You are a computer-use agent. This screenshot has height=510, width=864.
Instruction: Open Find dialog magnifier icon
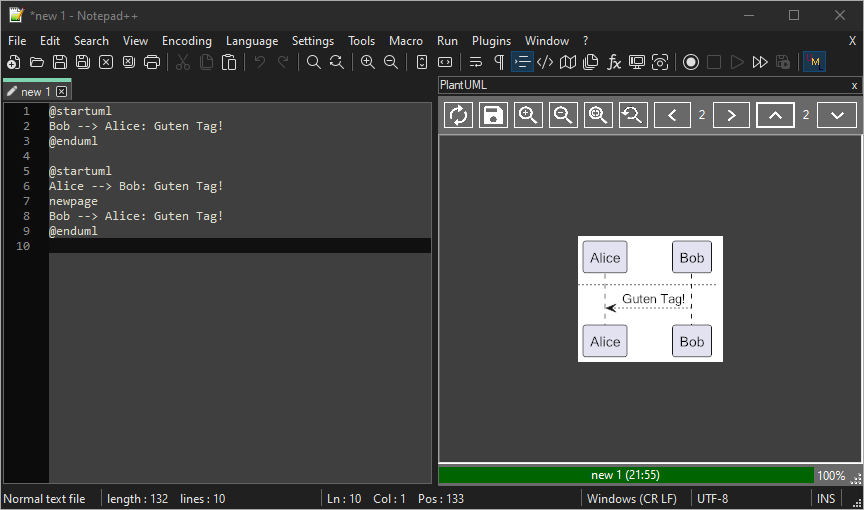[314, 62]
